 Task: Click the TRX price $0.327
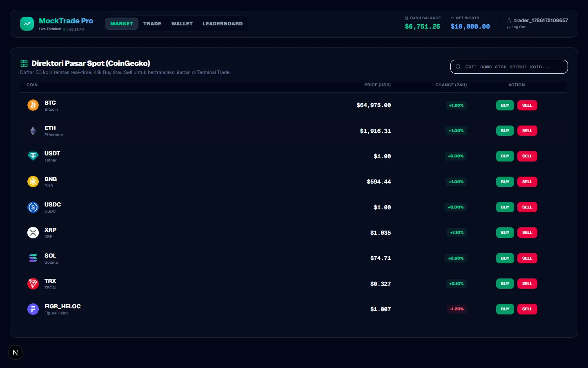click(x=381, y=284)
